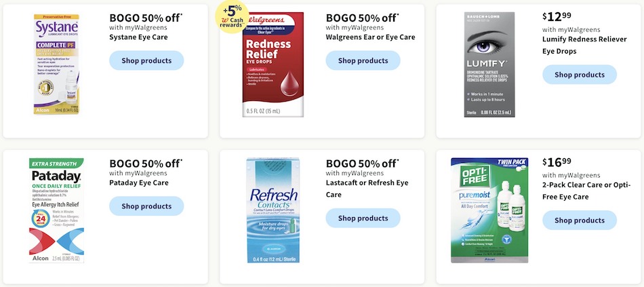Viewport: 644px width, 287px height.
Task: Open the Refresh Contacts product image
Action: click(273, 210)
